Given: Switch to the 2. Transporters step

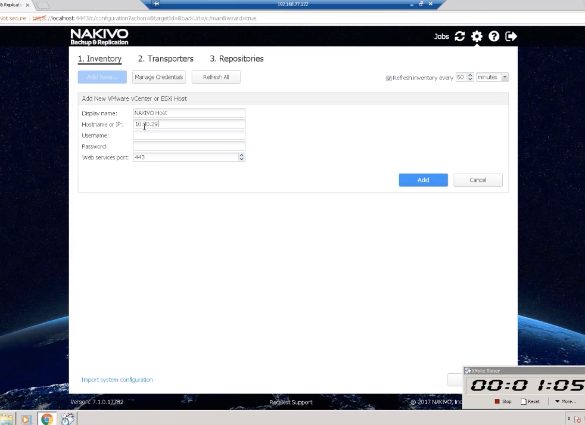Looking at the screenshot, I should [166, 59].
